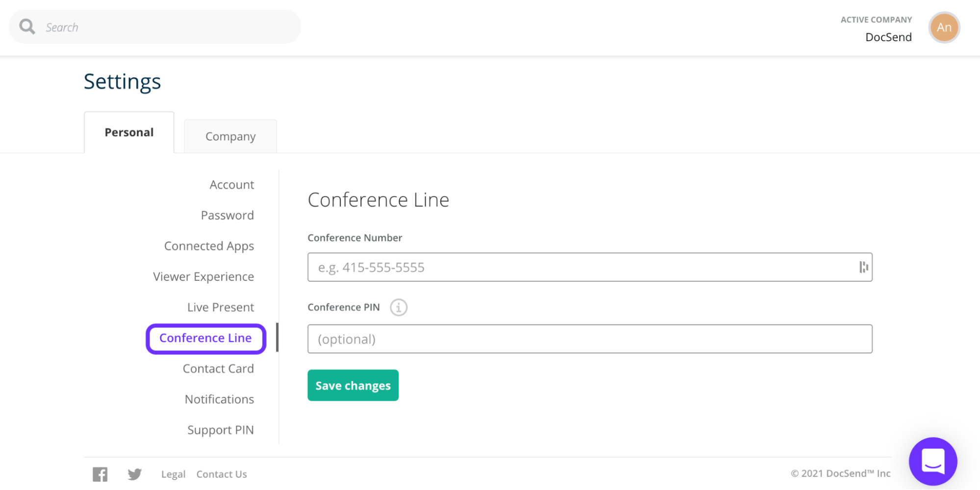
Task: Click the Search bar at the top
Action: pyautogui.click(x=162, y=26)
